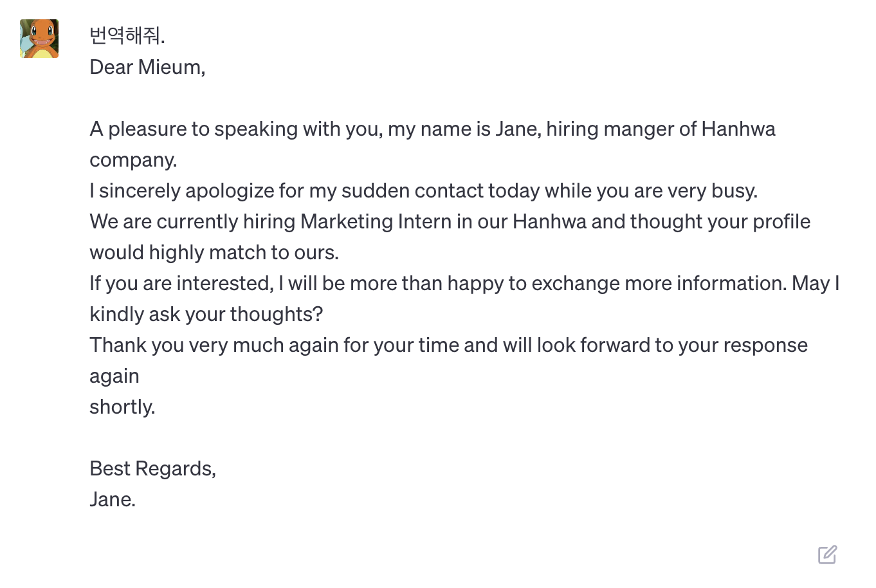Click the 'I sincerely apologize' sentence
The image size is (876, 588).
[423, 190]
